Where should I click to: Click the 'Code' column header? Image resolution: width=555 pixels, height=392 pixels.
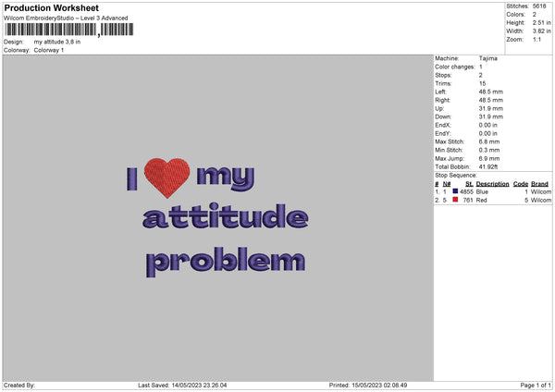[520, 184]
